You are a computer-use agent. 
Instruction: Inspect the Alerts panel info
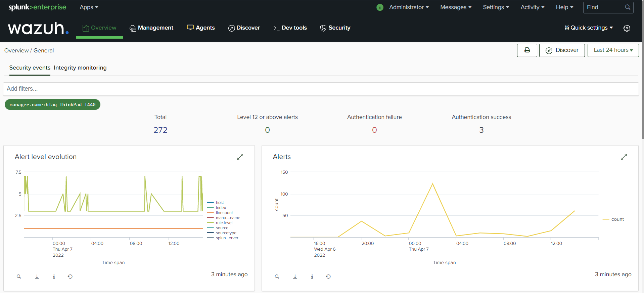(312, 277)
